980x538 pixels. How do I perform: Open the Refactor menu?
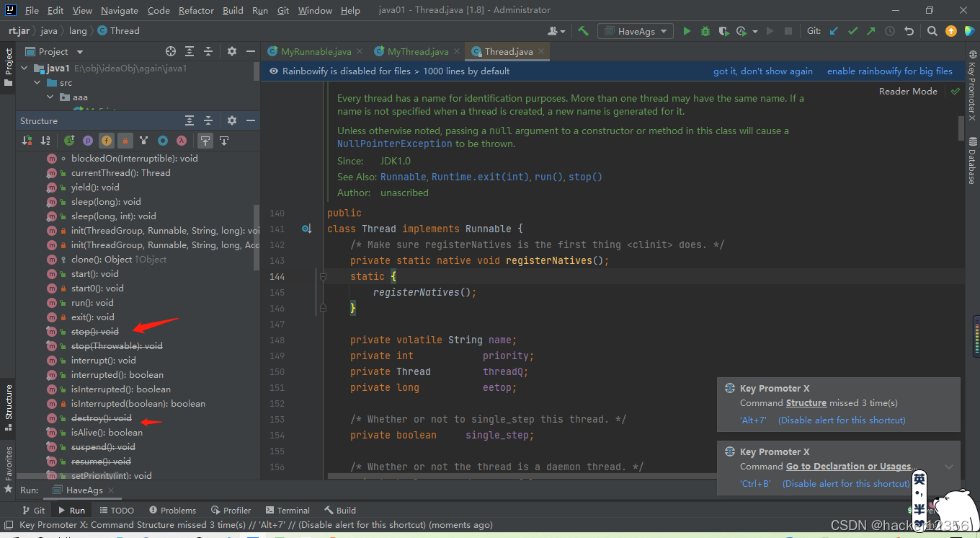click(196, 11)
